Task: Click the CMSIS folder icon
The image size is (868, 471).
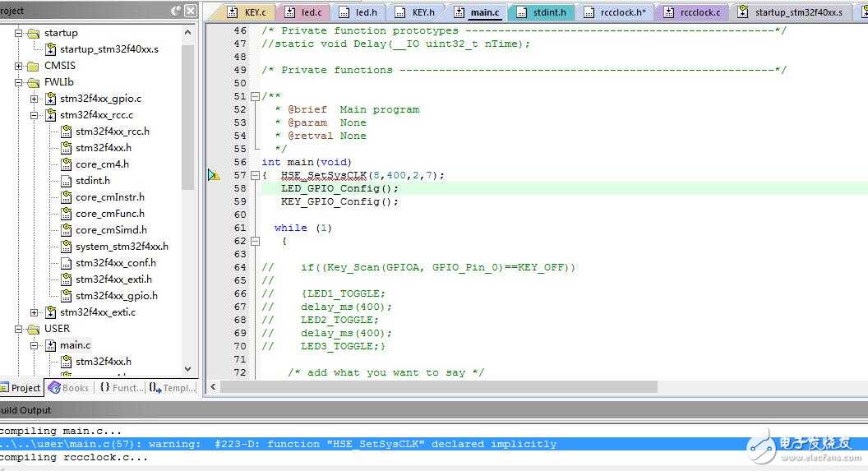Action: [x=34, y=66]
